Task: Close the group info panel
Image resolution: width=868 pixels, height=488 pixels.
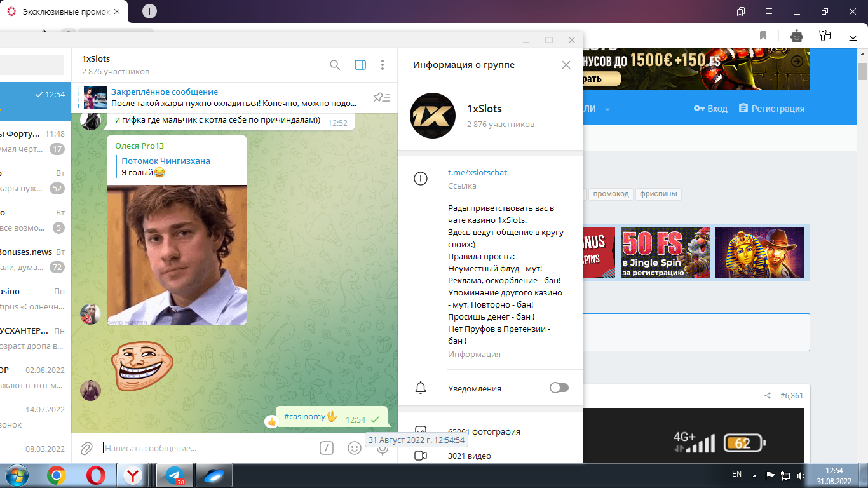Action: pos(566,65)
